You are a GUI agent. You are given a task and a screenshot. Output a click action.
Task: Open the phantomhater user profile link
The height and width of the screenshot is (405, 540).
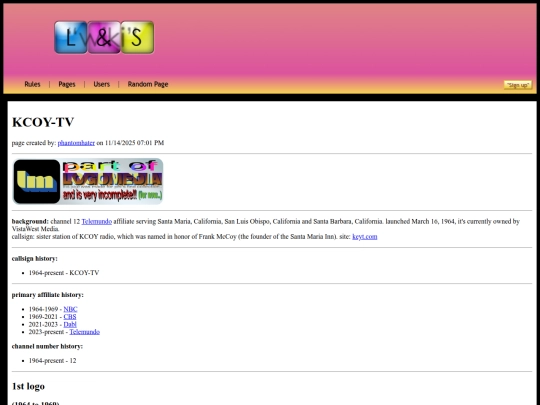pyautogui.click(x=76, y=143)
